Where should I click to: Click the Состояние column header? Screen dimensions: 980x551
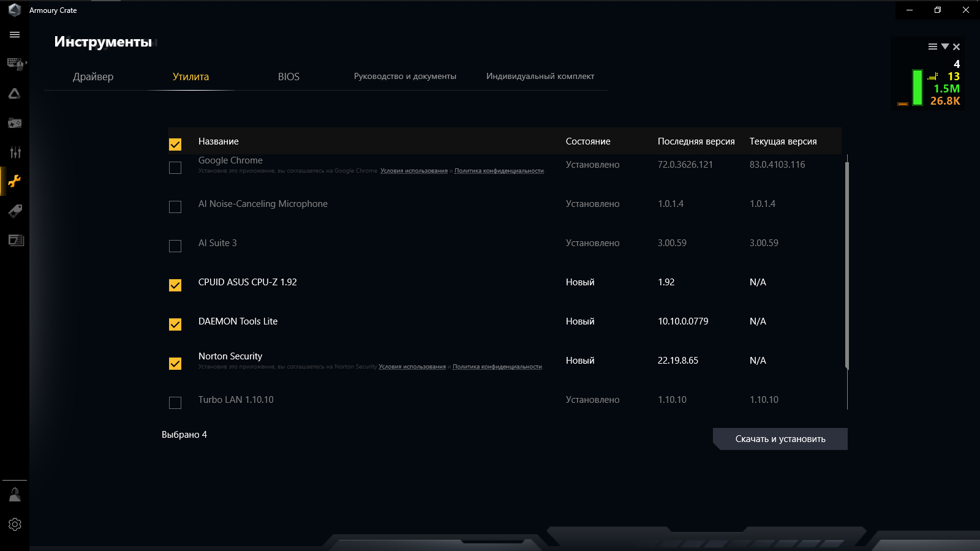[x=588, y=141]
